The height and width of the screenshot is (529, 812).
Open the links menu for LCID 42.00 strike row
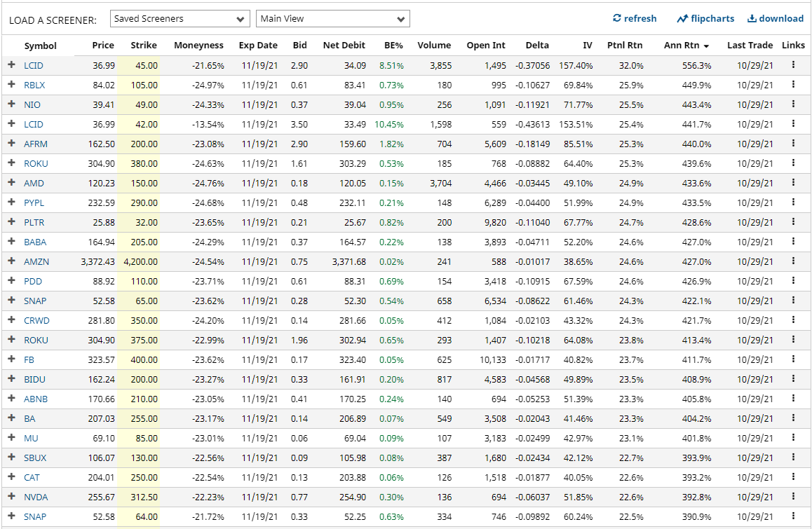coord(793,124)
